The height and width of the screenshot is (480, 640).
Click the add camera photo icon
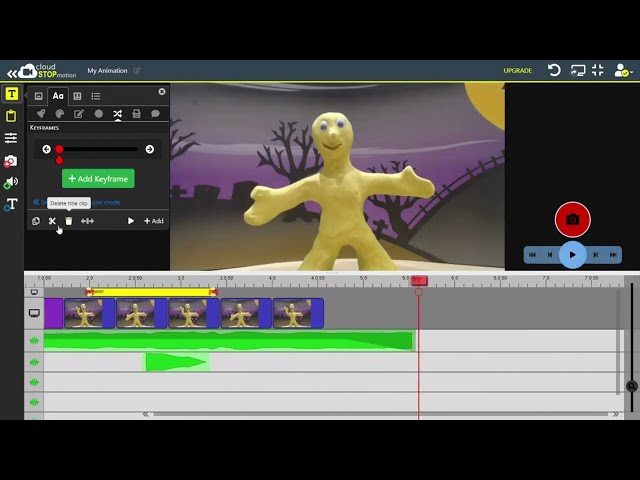coord(10,161)
